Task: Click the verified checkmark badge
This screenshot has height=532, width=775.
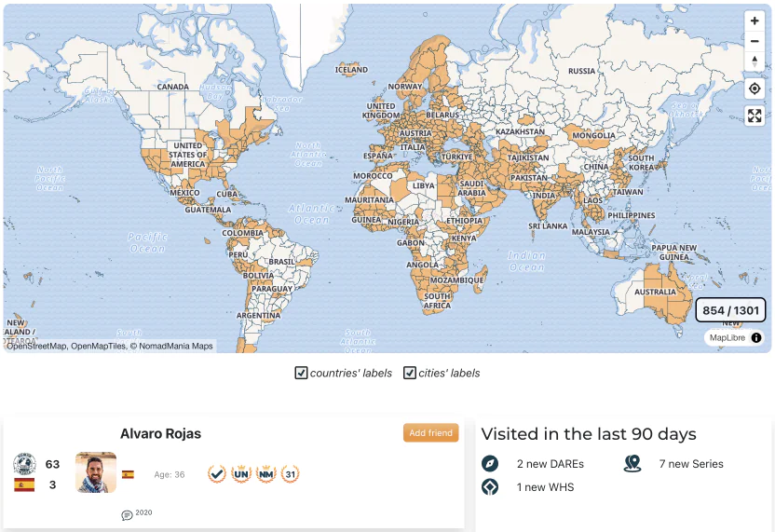Action: tap(216, 474)
